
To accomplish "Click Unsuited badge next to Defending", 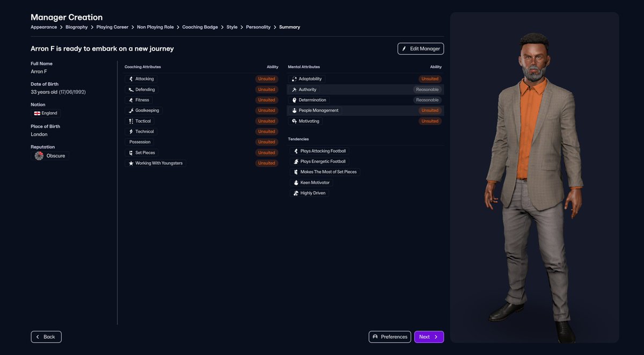I will coord(267,90).
